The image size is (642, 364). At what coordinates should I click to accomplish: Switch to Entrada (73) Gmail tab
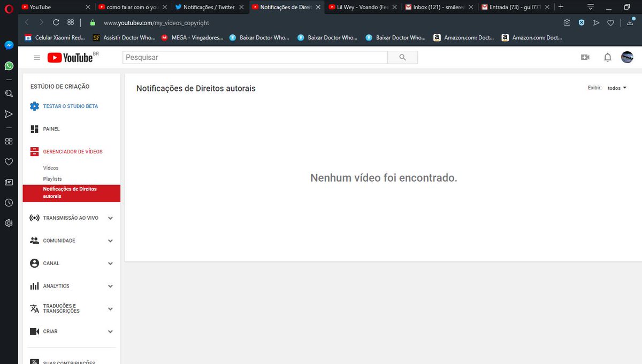(x=516, y=7)
